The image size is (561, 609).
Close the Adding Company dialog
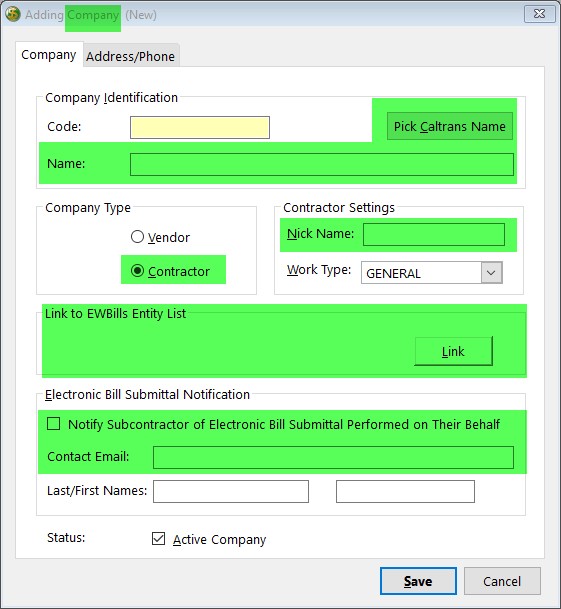tap(539, 14)
